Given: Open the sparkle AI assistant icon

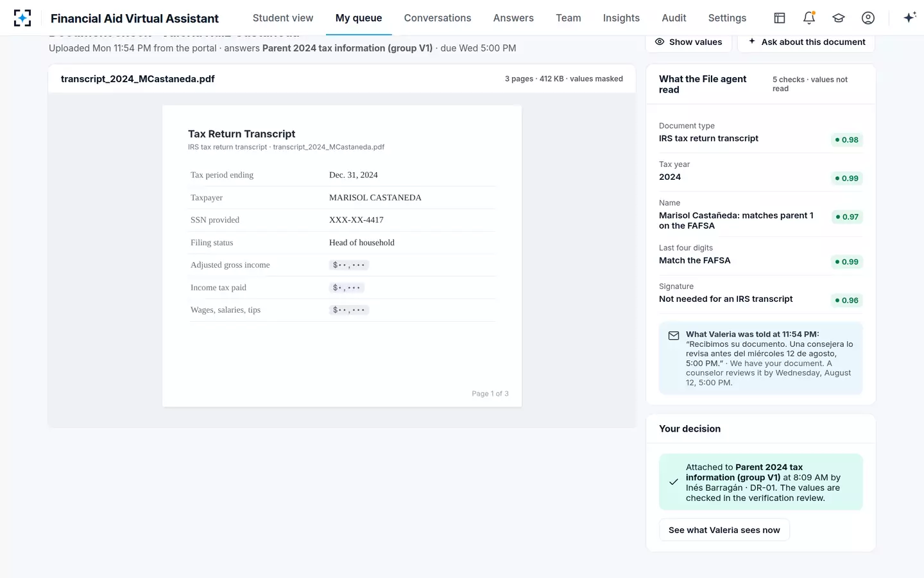Looking at the screenshot, I should pyautogui.click(x=909, y=18).
